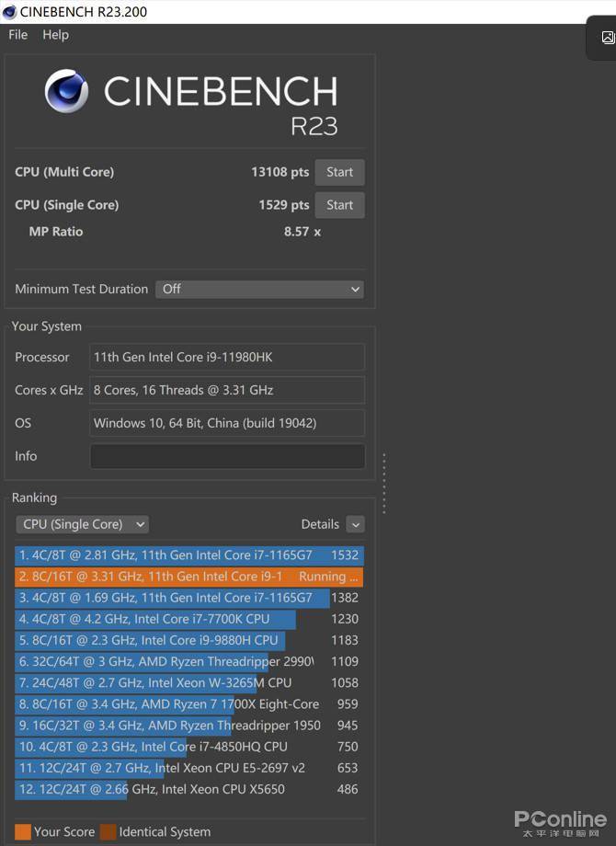This screenshot has height=846, width=616.
Task: Select the Core i9-9880H ranking row
Action: (189, 640)
